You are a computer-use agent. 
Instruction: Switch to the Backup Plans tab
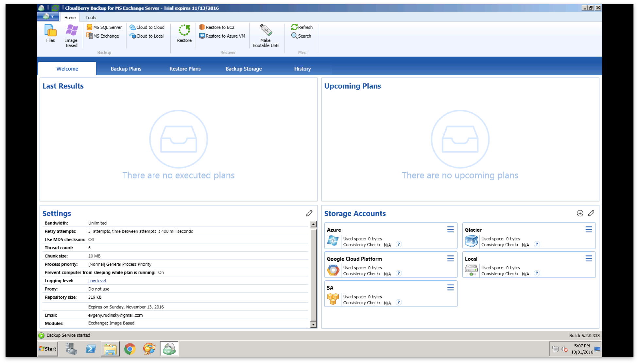pyautogui.click(x=126, y=69)
